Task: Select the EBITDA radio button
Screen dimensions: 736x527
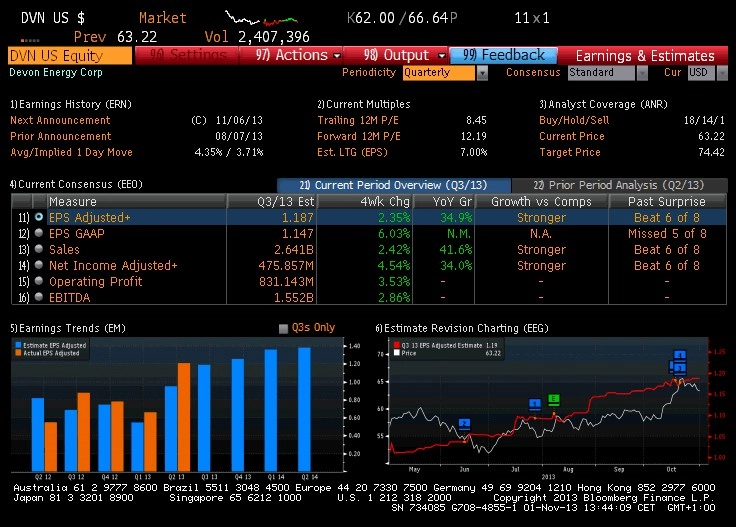Action: pyautogui.click(x=39, y=297)
